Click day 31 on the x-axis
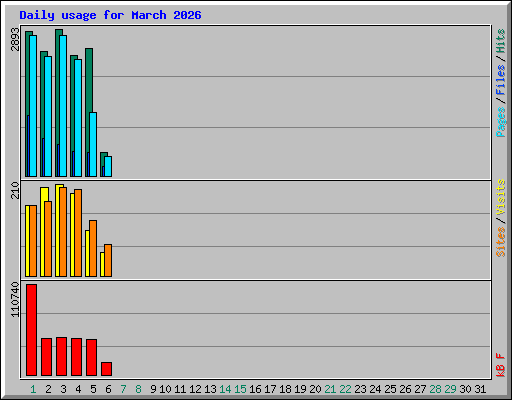 [x=480, y=389]
